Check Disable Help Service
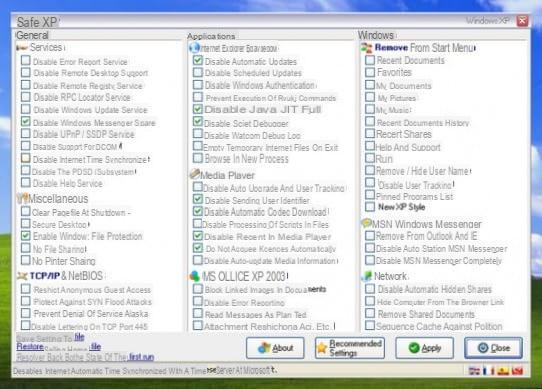This screenshot has width=542, height=389. 26,182
